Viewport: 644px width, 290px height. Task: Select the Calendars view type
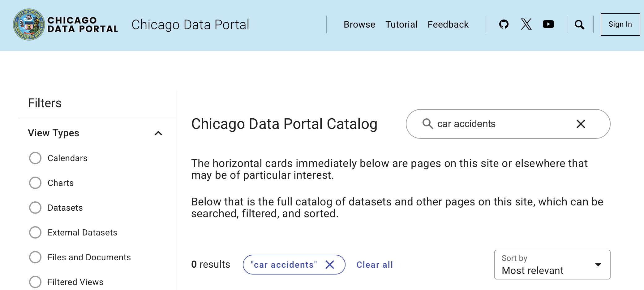tap(35, 158)
